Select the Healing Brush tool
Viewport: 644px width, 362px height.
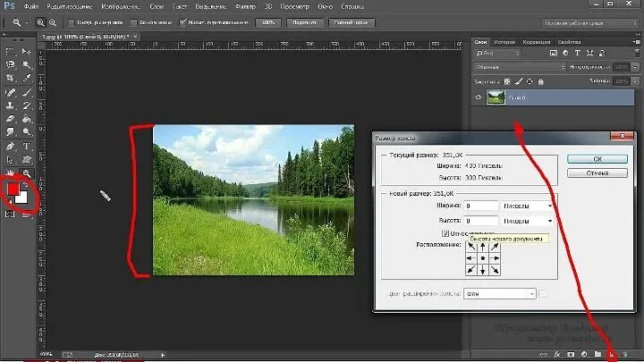click(x=10, y=93)
